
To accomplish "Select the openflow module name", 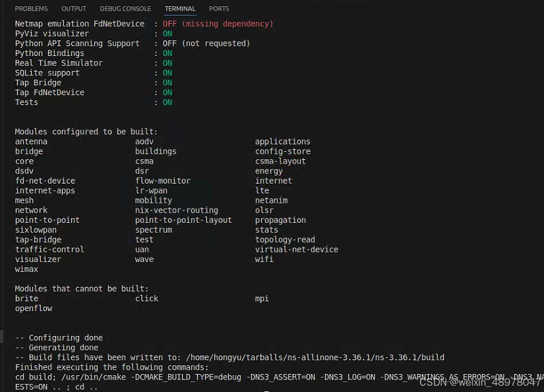I will (x=34, y=308).
